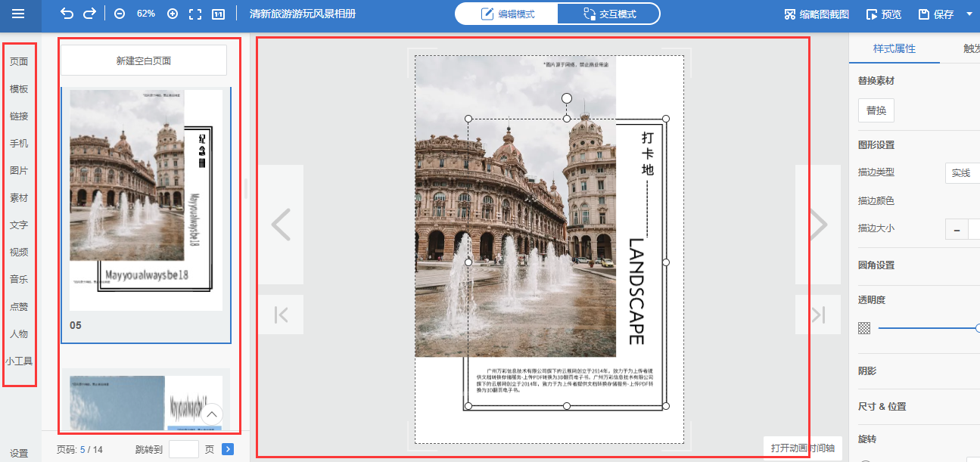The height and width of the screenshot is (462, 980).
Task: Click the paragraph text block on canvas
Action: (564, 380)
